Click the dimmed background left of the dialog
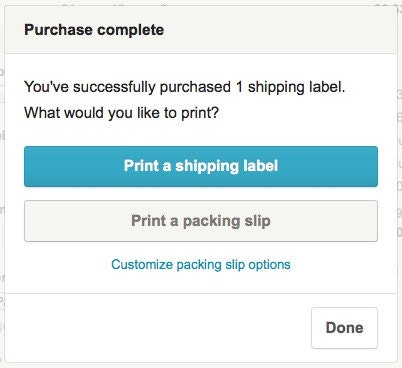The image size is (402, 368). coord(2,183)
